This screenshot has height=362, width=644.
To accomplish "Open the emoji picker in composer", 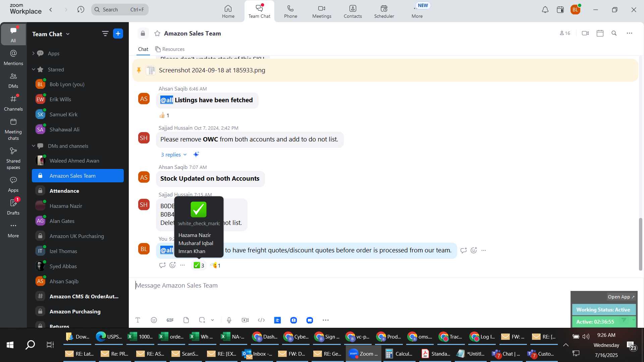I will coord(154,320).
